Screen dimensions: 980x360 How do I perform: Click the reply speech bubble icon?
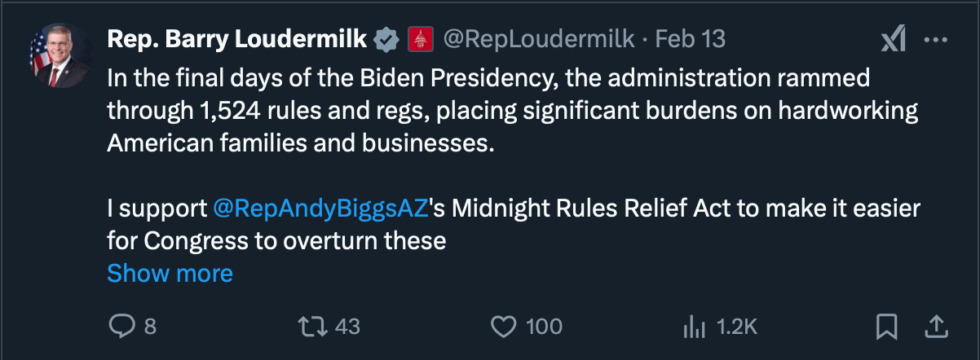click(121, 327)
